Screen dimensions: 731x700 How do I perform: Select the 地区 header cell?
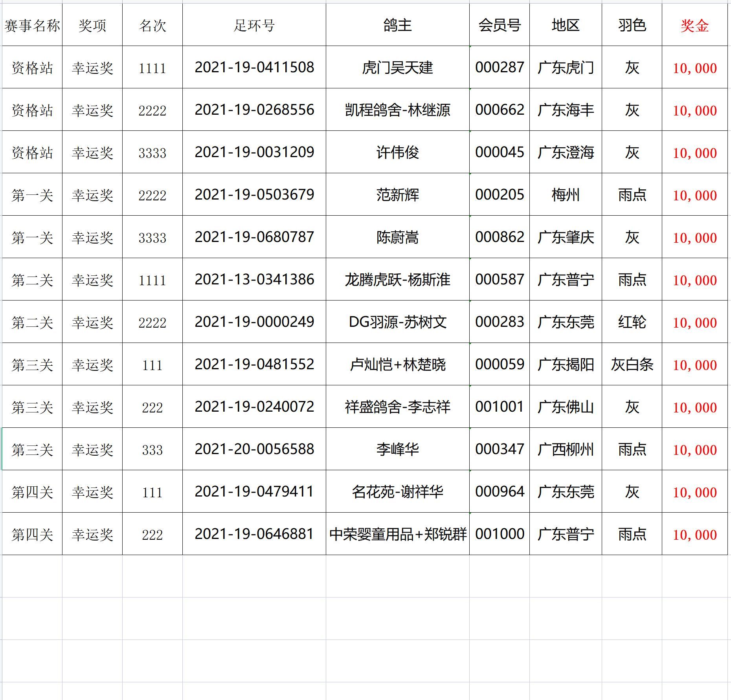tap(566, 25)
